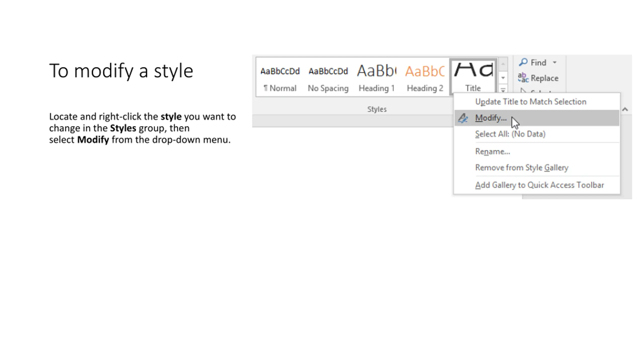Expand the full Styles gallery
The width and height of the screenshot is (644, 362).
[503, 89]
